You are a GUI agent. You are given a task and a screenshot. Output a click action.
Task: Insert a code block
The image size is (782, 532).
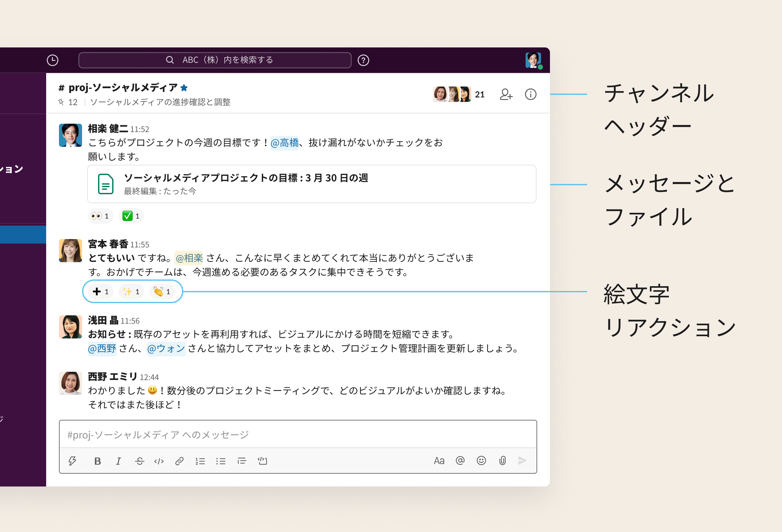pyautogui.click(x=262, y=461)
